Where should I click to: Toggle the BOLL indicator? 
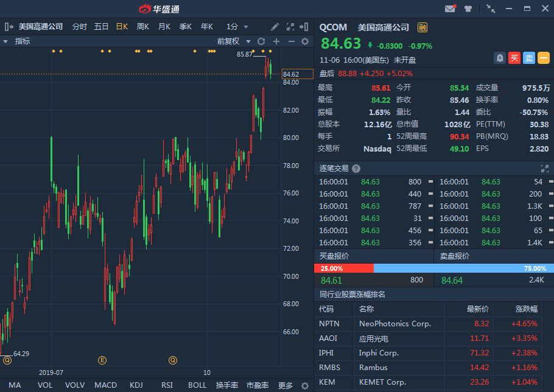(x=197, y=385)
